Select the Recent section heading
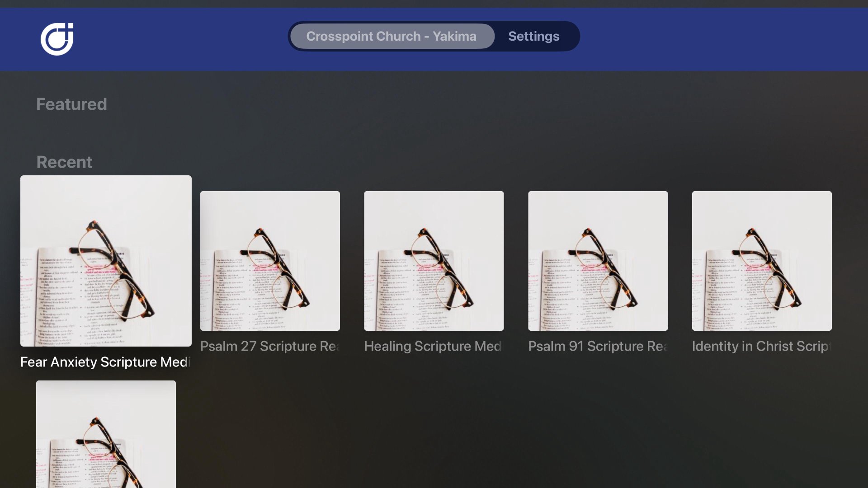Viewport: 868px width, 488px height. click(x=64, y=162)
